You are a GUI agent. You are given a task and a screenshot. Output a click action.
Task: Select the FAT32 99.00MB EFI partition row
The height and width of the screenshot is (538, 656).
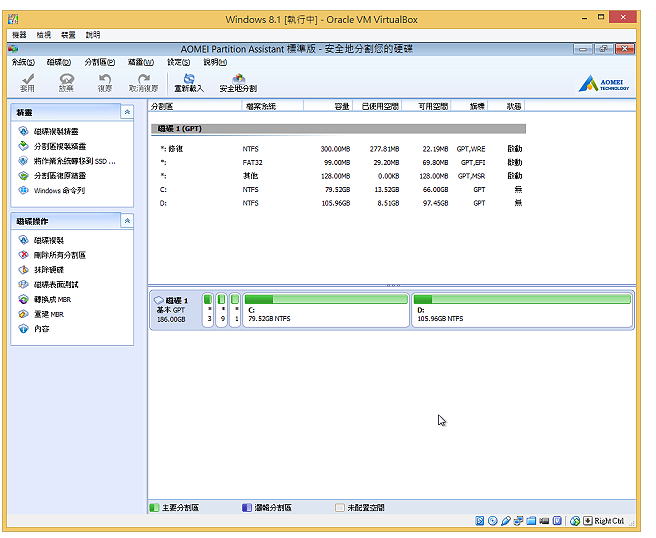338,162
